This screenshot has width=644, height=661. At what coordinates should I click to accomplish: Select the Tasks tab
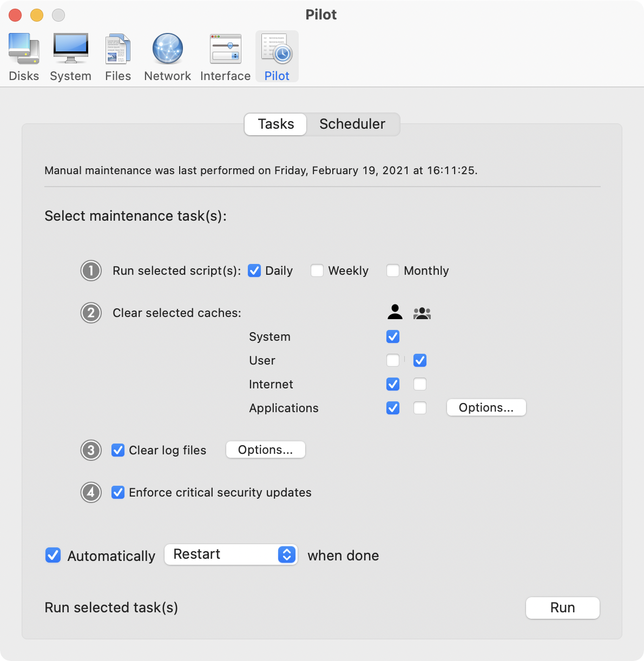[276, 124]
